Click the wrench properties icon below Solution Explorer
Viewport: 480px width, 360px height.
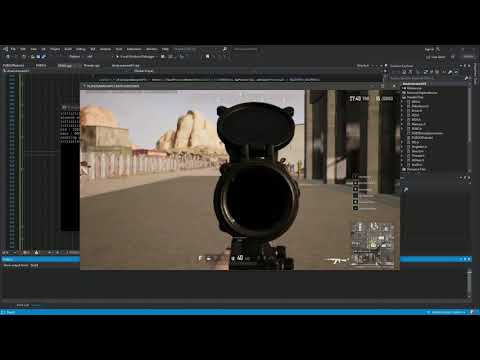[406, 190]
